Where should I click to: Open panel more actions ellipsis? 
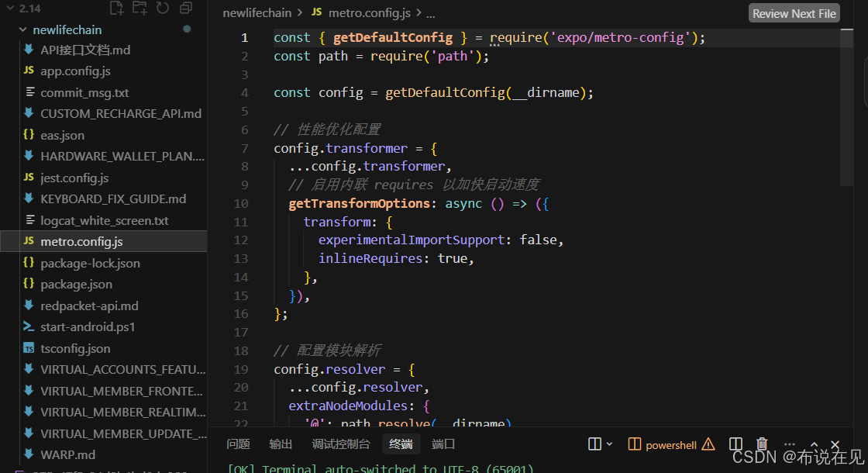(x=790, y=444)
